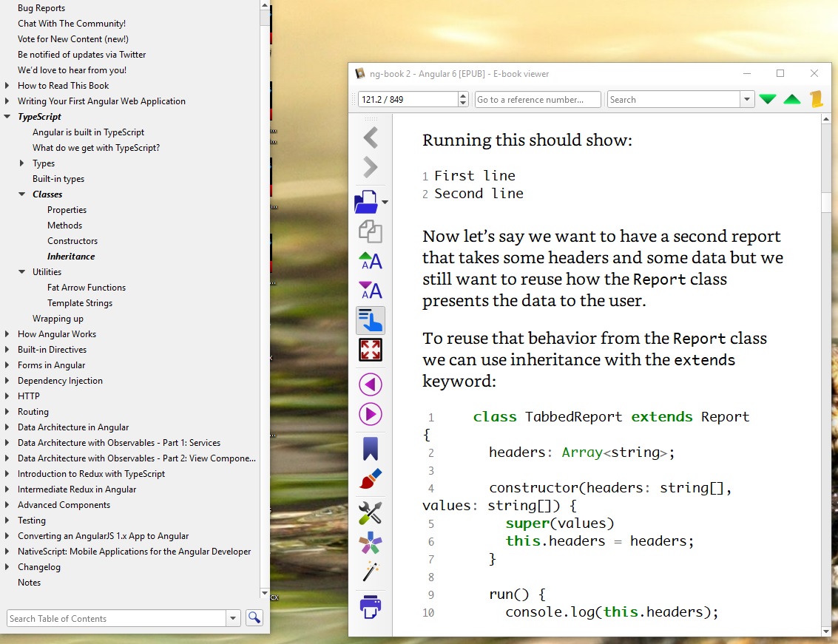Screen dimensions: 838x644
Task: Jump to Properties entry
Action: click(x=67, y=209)
